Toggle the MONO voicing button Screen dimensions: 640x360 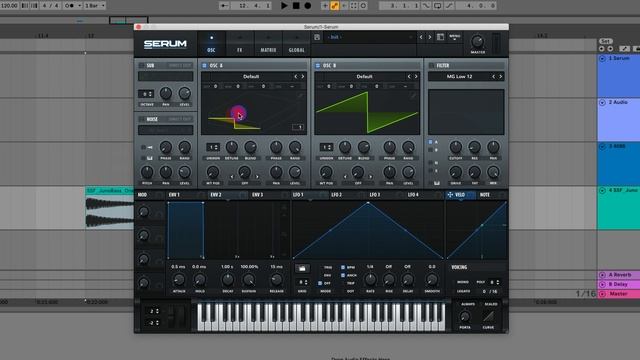463,282
